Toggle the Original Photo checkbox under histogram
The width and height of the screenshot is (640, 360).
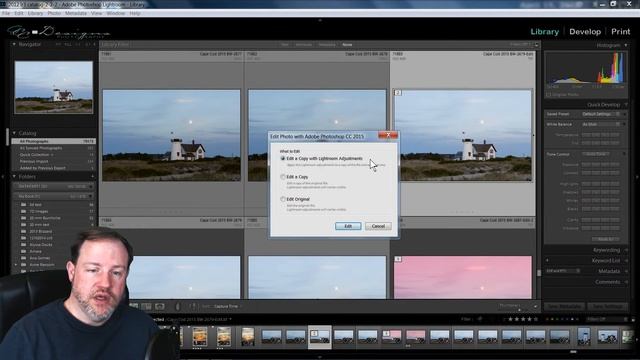549,94
